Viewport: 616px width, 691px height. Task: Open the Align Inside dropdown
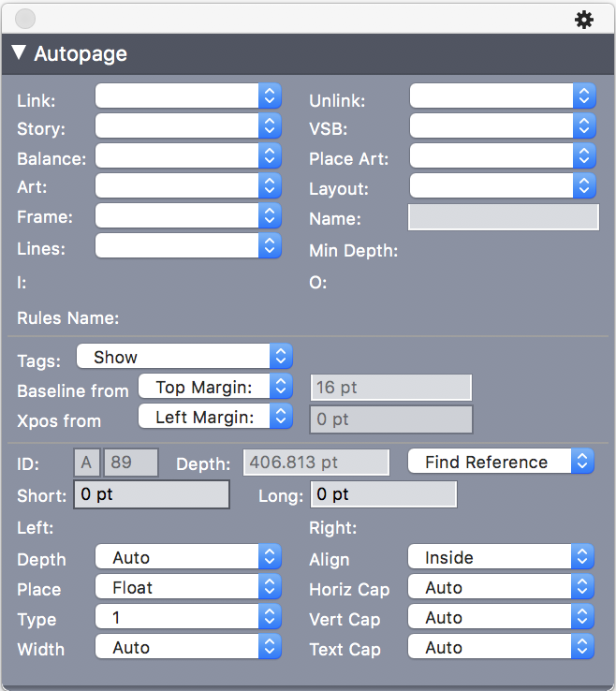[x=501, y=558]
